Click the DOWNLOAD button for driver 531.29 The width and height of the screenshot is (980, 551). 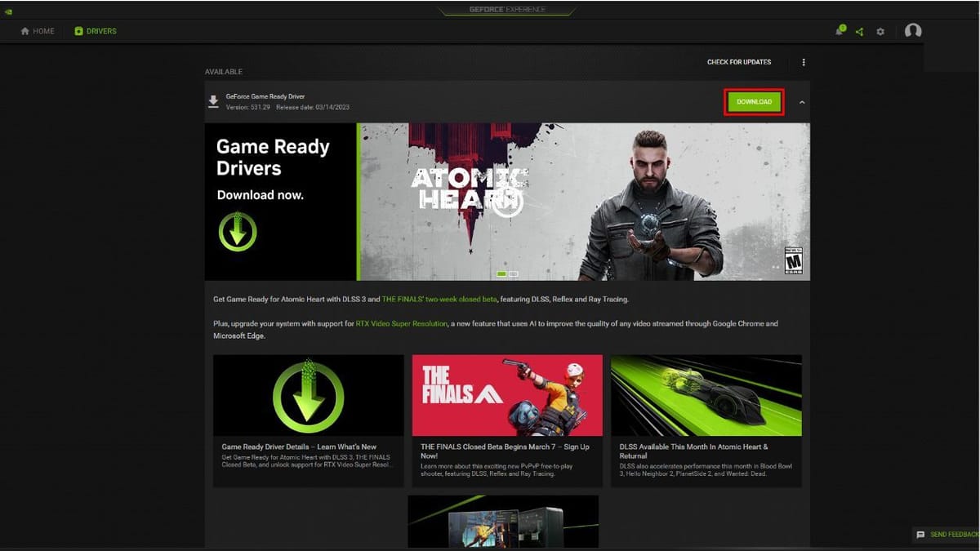(753, 101)
